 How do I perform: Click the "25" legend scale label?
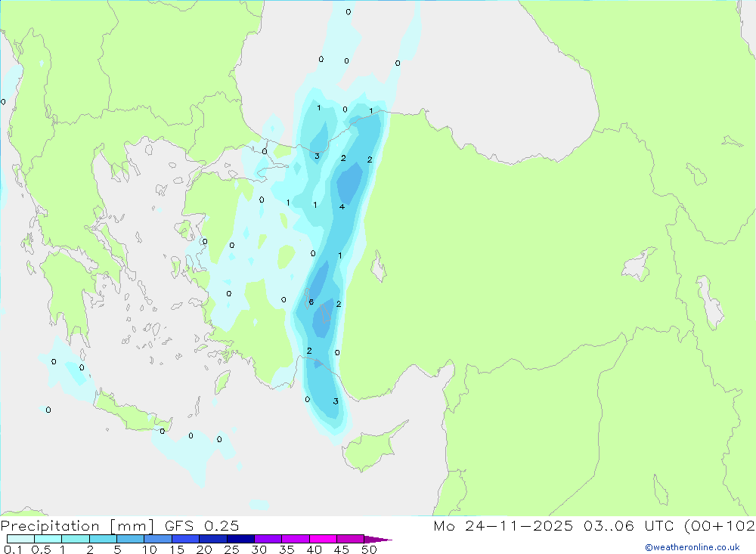(x=231, y=549)
